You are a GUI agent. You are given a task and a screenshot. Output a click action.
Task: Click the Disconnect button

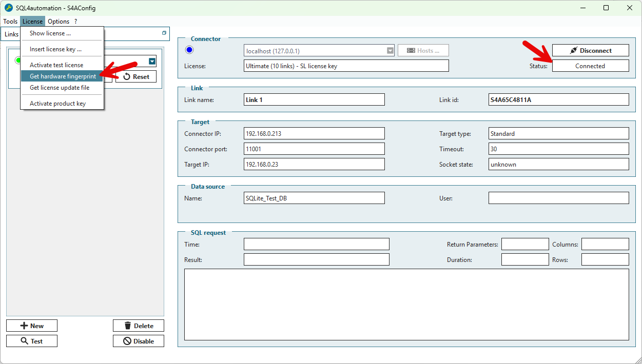[590, 50]
